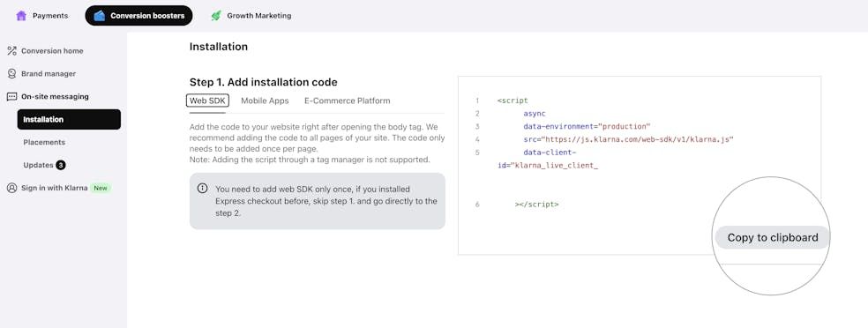Click the Installation page heading
Screen dimensions: 868x328
point(219,47)
